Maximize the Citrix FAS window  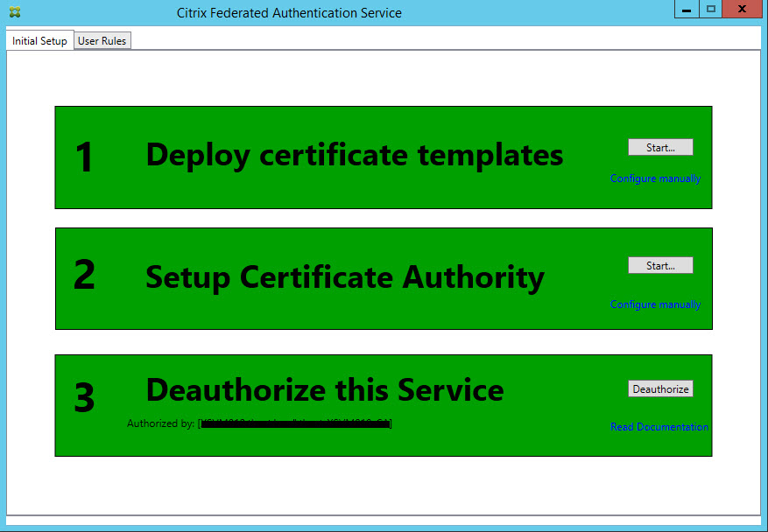pos(711,10)
